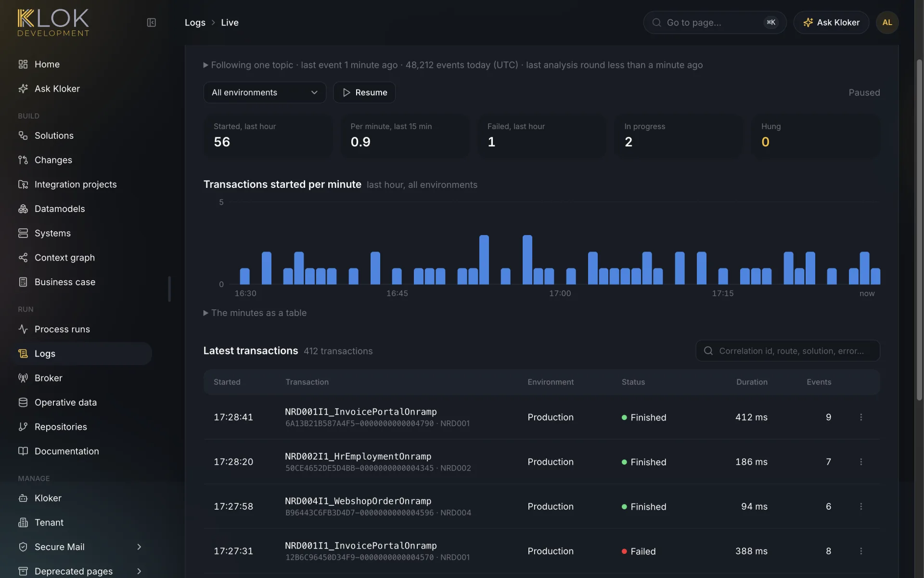Open the Operative data database icon
The width and height of the screenshot is (924, 578).
pos(23,402)
